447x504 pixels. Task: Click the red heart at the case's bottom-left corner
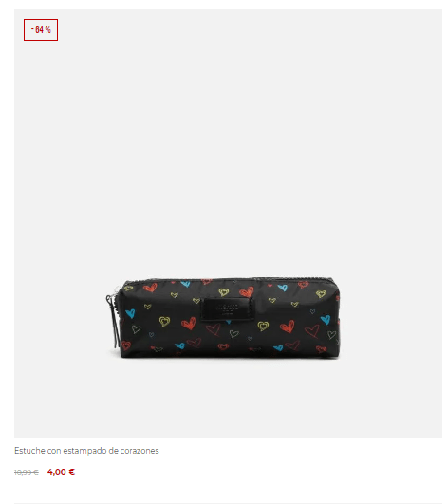tap(126, 345)
